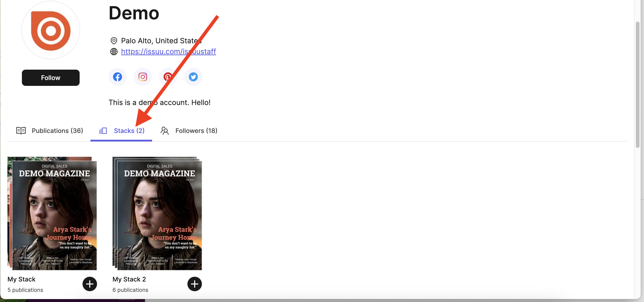Switch to the Publications (36) tab

(x=49, y=131)
